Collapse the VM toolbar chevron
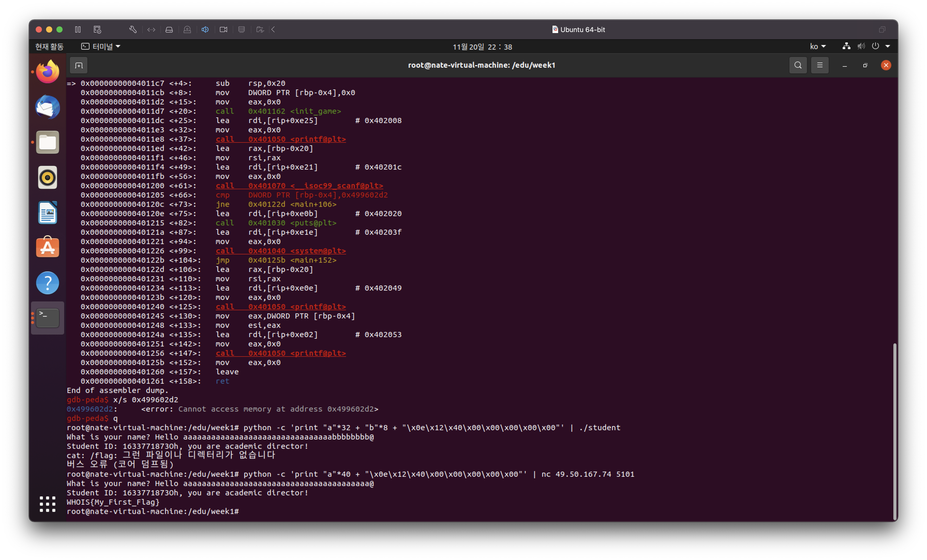Screen dimensions: 927x560 273,29
